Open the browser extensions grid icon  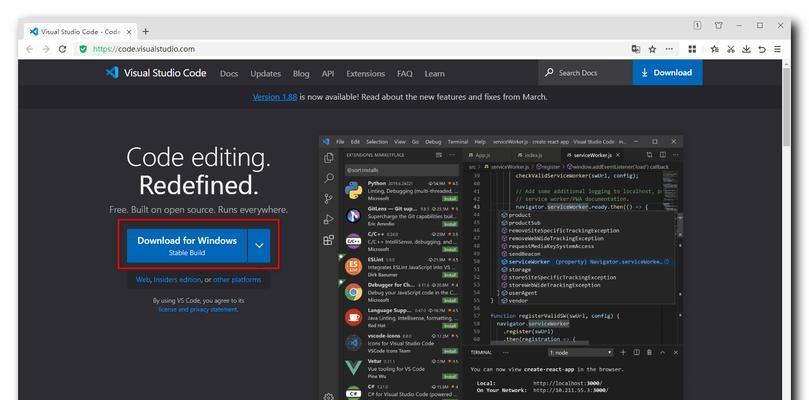[x=692, y=49]
